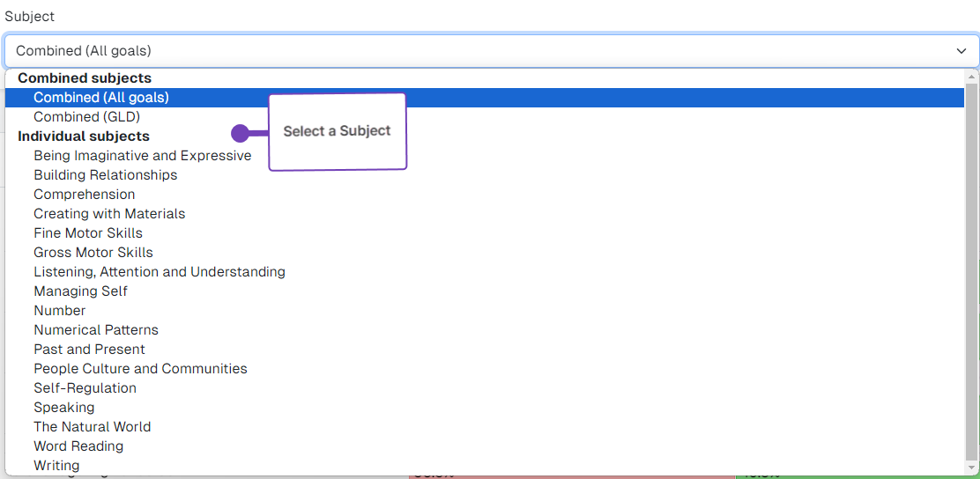The height and width of the screenshot is (479, 980).
Task: Choose 'People Culture and Communities'
Action: click(140, 369)
